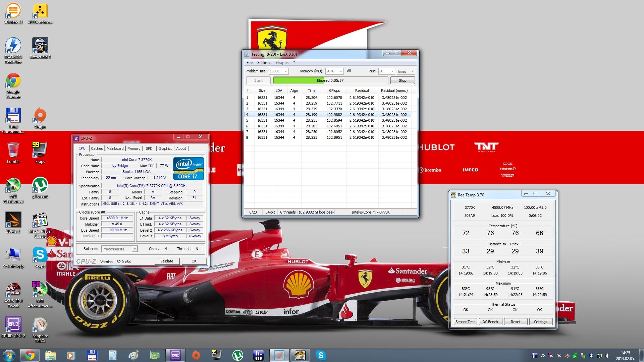This screenshot has height=362, width=644.
Task: Open the File menu in LinX
Action: (x=250, y=63)
